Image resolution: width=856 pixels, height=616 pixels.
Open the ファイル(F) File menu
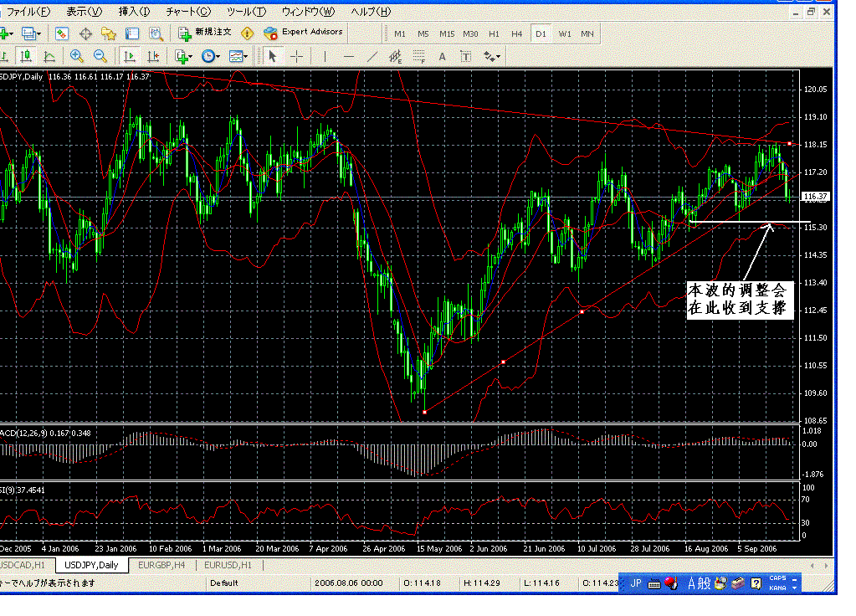tap(28, 12)
